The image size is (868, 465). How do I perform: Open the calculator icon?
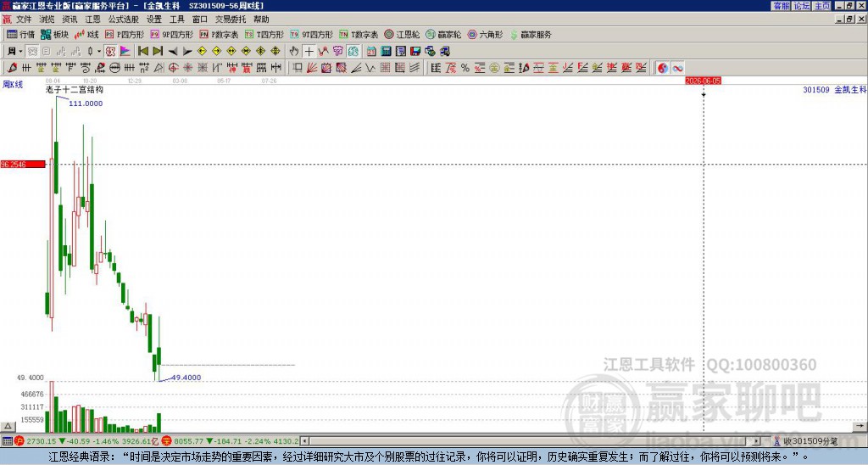[387, 51]
